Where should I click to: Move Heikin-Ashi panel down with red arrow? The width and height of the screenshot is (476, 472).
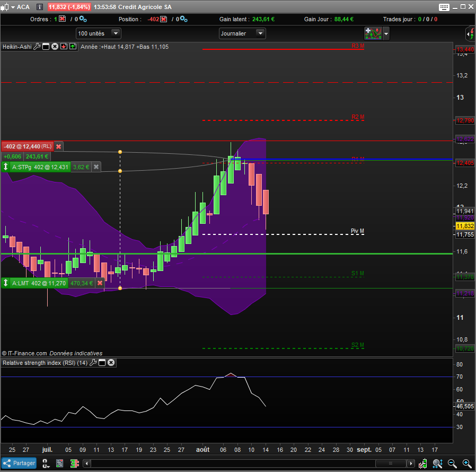[x=64, y=47]
